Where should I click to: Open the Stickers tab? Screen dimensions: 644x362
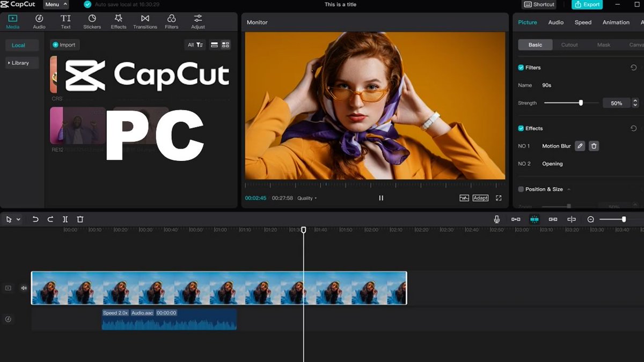pos(92,21)
